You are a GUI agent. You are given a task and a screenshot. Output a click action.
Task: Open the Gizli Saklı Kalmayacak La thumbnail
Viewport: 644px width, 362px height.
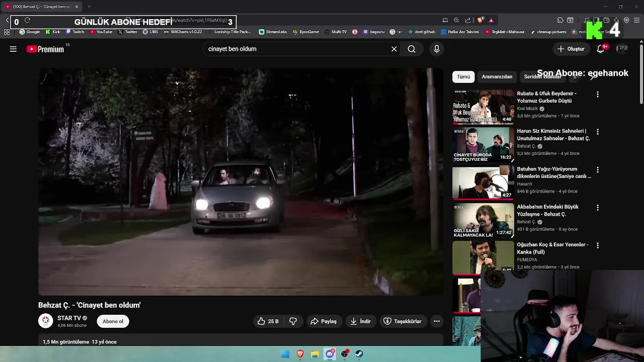[x=483, y=220]
